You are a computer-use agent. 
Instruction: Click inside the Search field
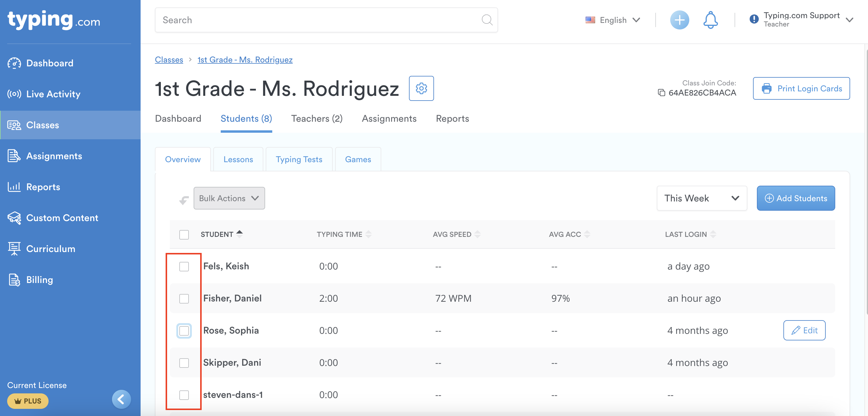317,20
